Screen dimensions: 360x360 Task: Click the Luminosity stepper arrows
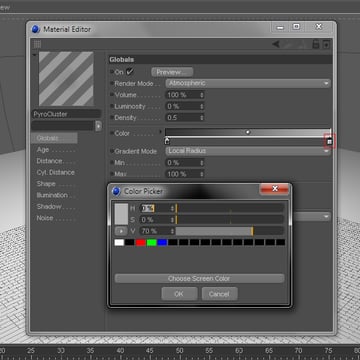pos(202,107)
